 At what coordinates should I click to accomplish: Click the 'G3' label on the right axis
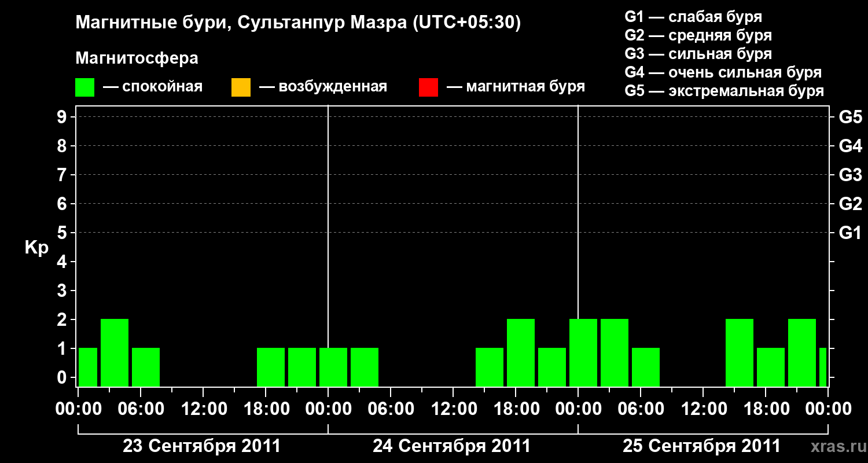pos(850,175)
